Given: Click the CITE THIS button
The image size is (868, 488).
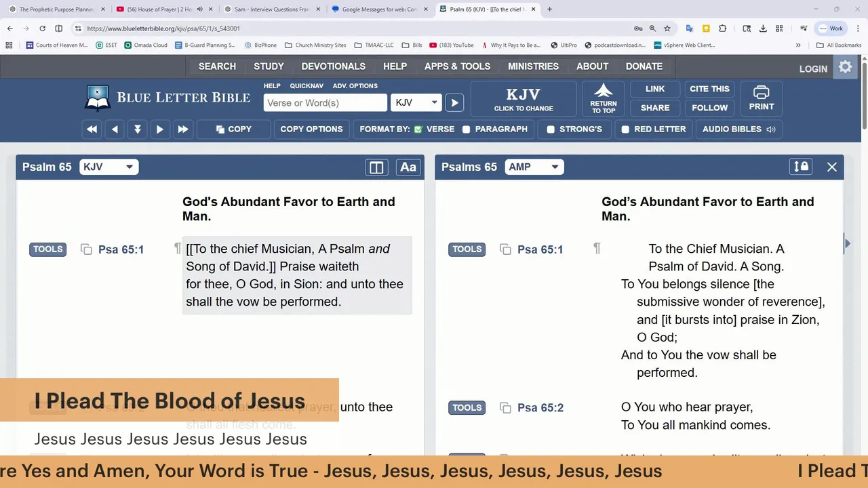Looking at the screenshot, I should 709,89.
